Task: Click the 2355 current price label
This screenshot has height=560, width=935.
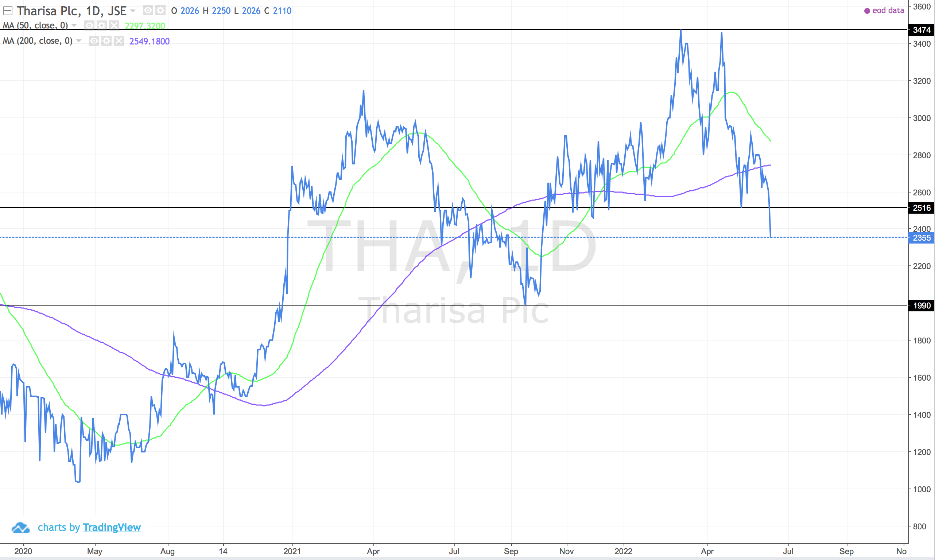Action: 921,238
